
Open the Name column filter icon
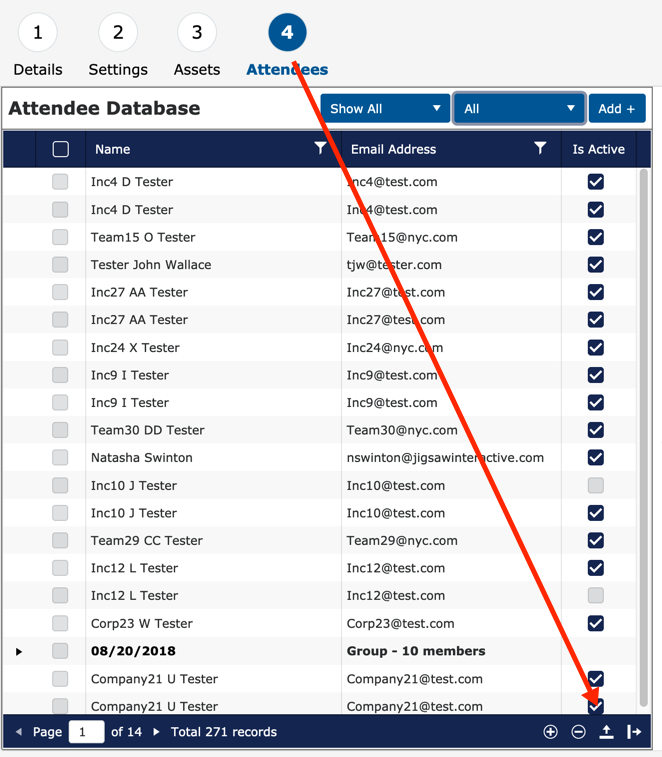pos(320,148)
